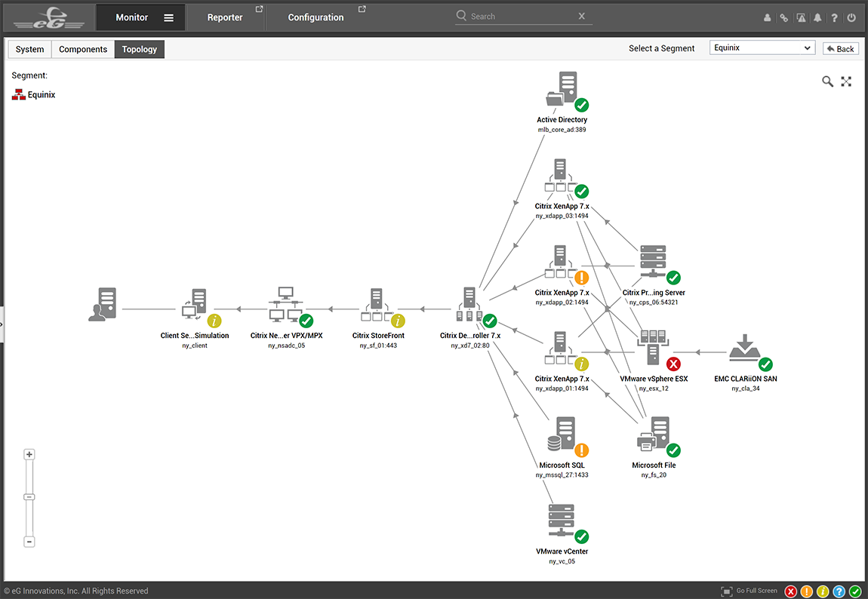The width and height of the screenshot is (868, 599).
Task: Open the Monitor module
Action: click(132, 17)
